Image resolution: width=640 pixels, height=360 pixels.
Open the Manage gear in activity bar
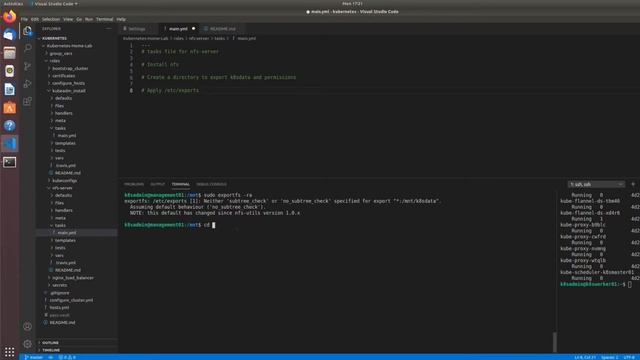(x=27, y=344)
